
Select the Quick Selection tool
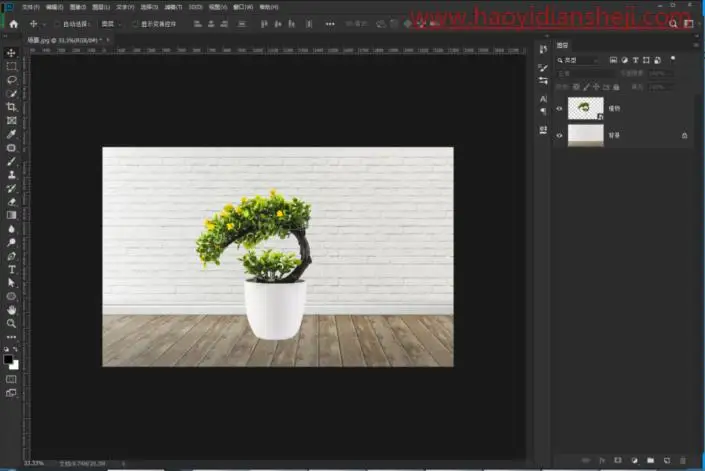tap(11, 93)
